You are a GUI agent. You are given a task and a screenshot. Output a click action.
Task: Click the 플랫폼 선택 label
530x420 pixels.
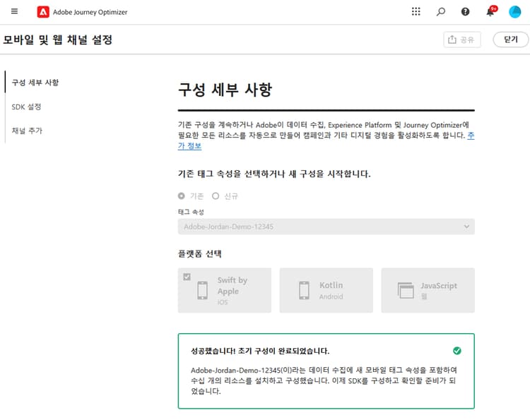200,253
